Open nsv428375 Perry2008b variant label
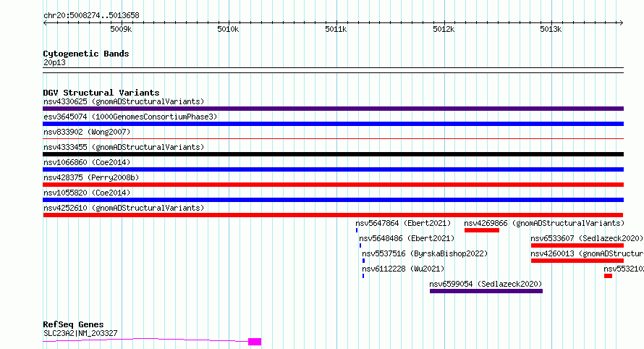The height and width of the screenshot is (349, 644). coord(91,177)
